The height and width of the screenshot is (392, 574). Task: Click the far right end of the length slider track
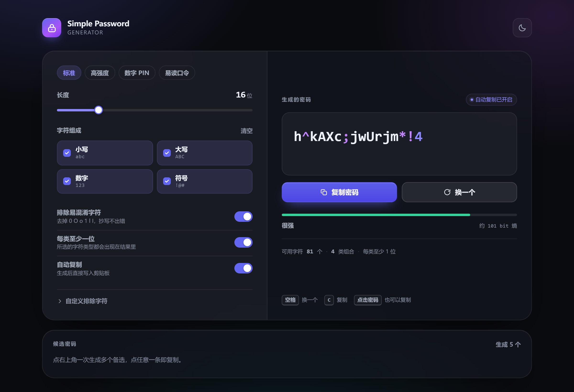(252, 110)
